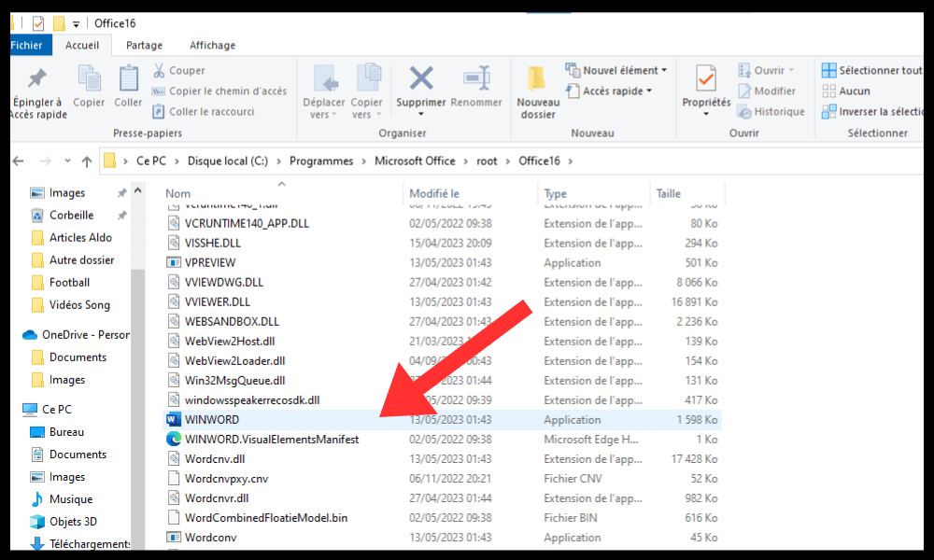Open the Quick Access Toolbar customize dropdown
934x560 pixels.
[x=77, y=24]
